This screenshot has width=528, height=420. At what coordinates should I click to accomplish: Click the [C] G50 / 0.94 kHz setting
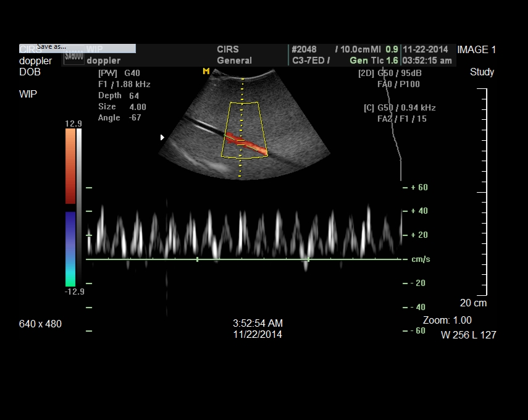[x=395, y=108]
